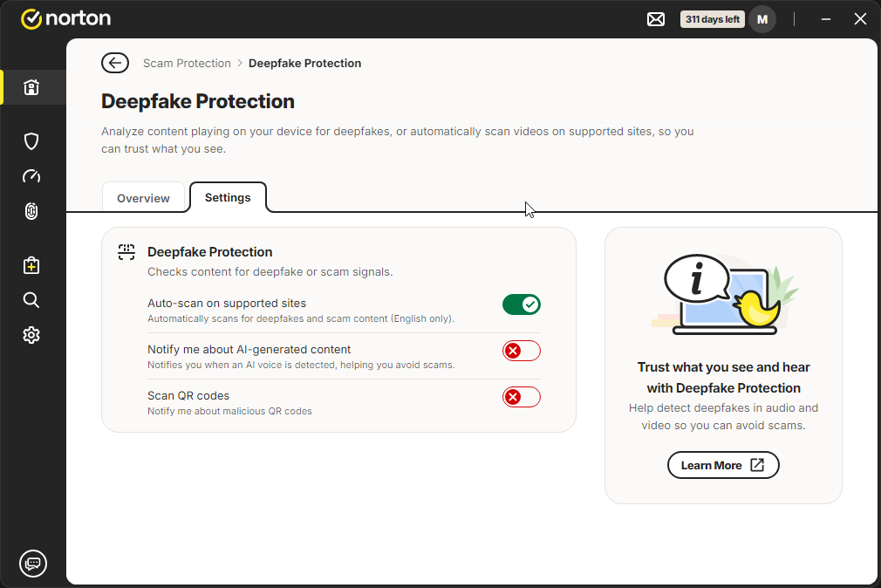
Task: Click the account avatar labeled M
Action: coord(762,20)
